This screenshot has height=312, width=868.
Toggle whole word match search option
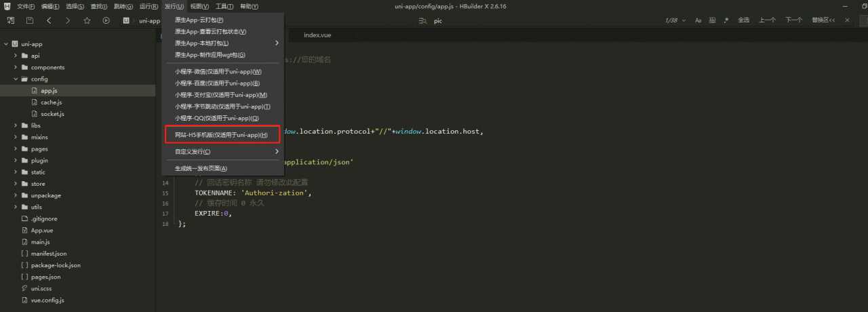point(712,20)
